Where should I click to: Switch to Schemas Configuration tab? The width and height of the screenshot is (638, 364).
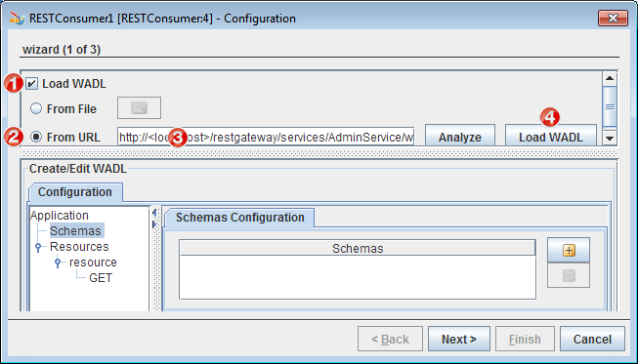point(239,218)
